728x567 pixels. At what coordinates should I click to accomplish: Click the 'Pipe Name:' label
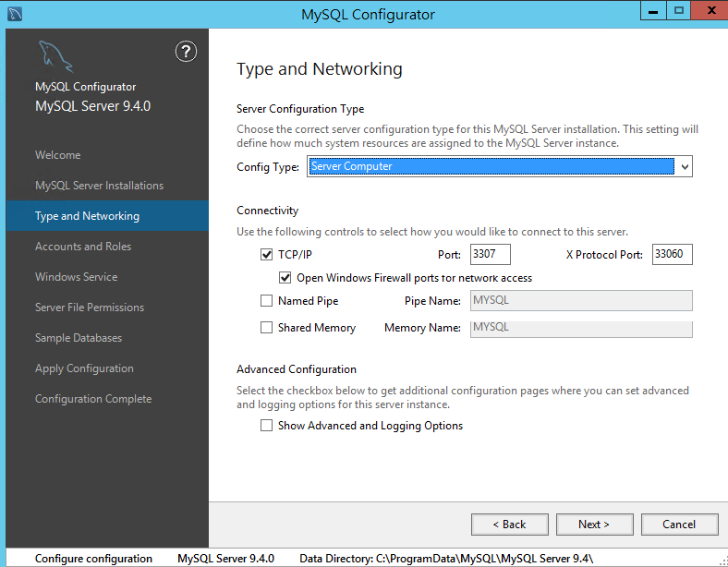(x=432, y=301)
